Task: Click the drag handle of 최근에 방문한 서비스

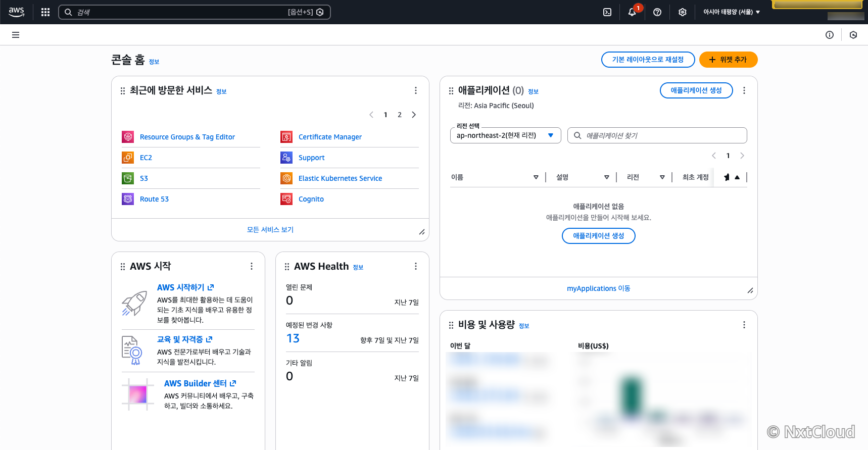Action: click(x=123, y=91)
